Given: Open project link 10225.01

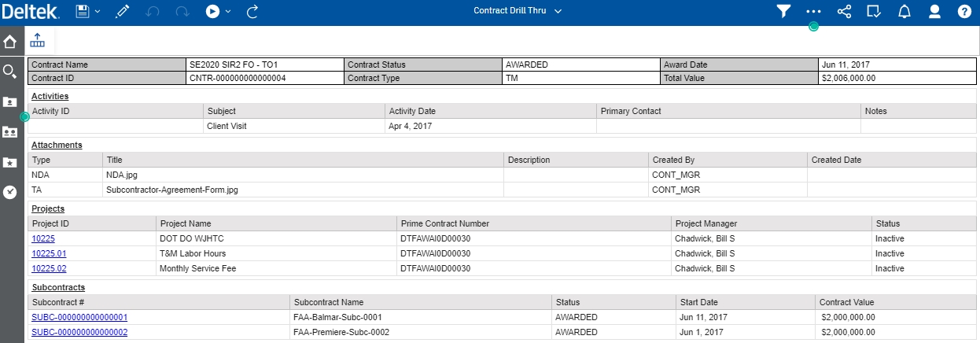Looking at the screenshot, I should click(x=49, y=253).
